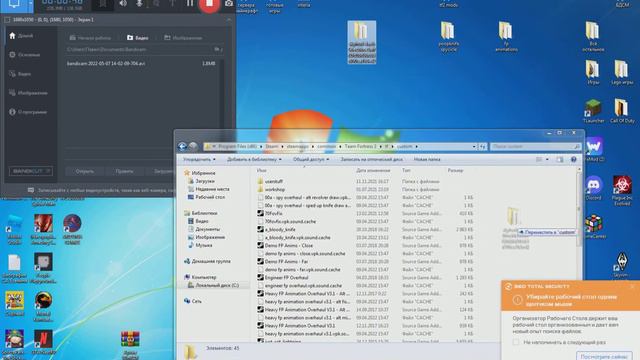
Task: Switch to the Начало работы tab in Bandicam
Action: [x=90, y=38]
